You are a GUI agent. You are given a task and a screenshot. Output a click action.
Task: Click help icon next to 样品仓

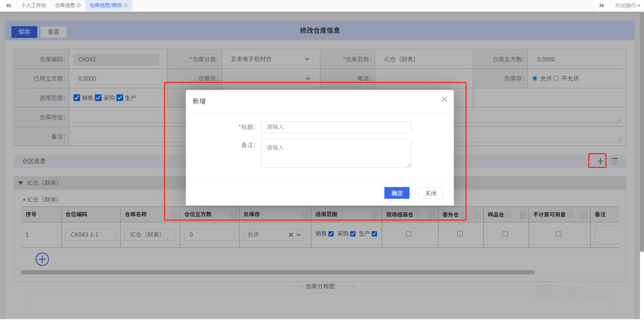tap(508, 215)
